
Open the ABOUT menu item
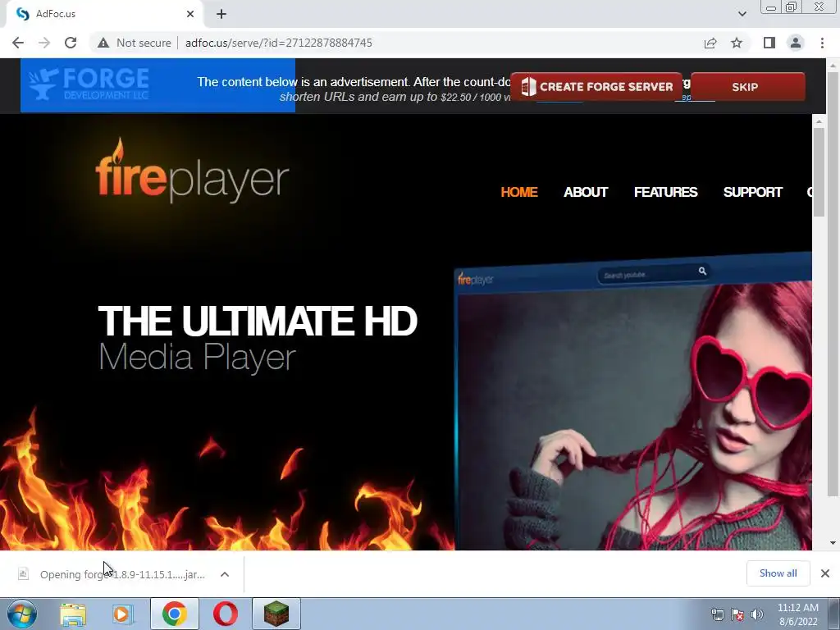click(586, 192)
